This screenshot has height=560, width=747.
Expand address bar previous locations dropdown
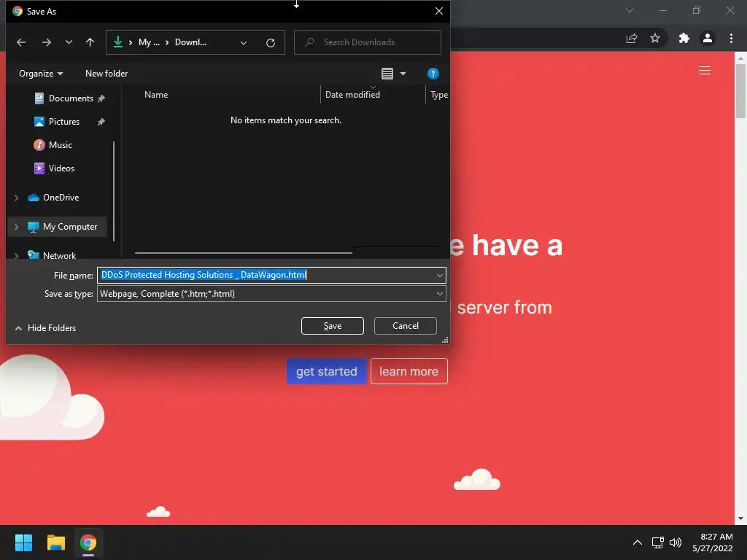[x=244, y=43]
